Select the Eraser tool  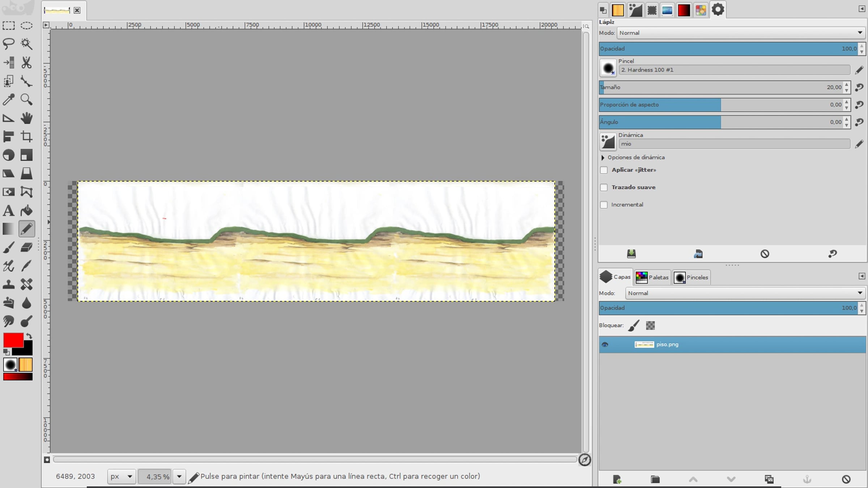[x=26, y=247]
